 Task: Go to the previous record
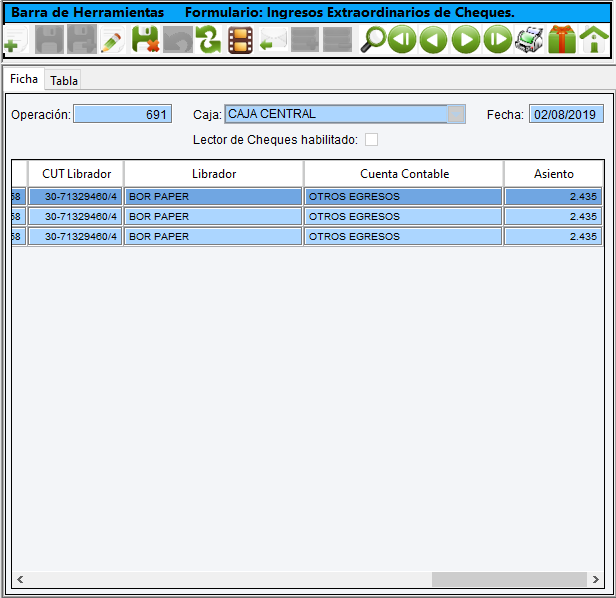434,40
